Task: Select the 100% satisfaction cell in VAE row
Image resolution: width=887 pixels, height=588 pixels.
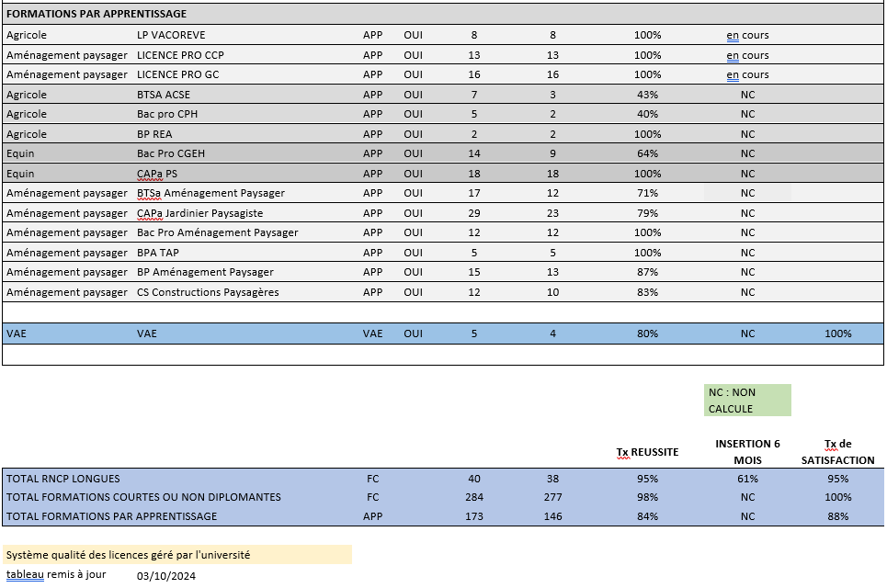Action: click(837, 334)
